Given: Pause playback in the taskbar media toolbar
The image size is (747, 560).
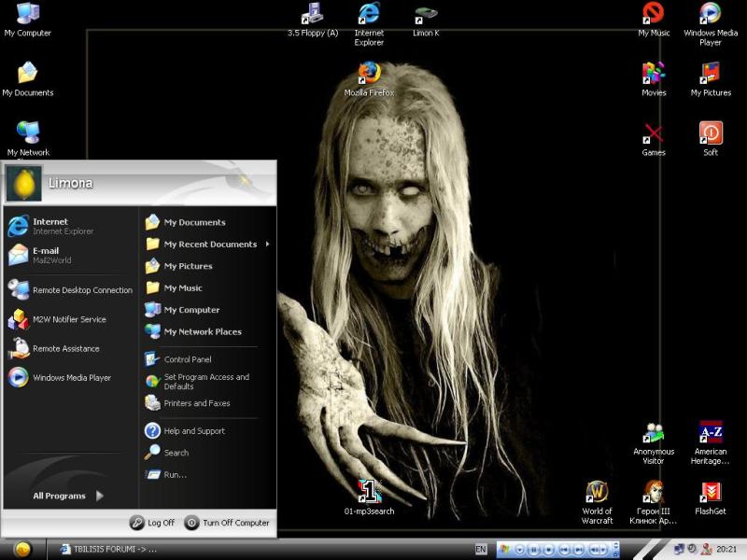Looking at the screenshot, I should pos(533,550).
